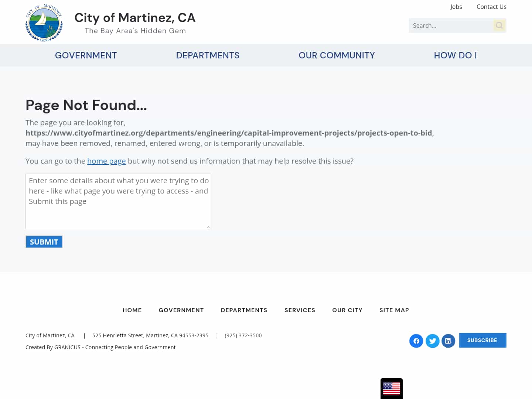Click the search magnifier icon

(x=499, y=25)
